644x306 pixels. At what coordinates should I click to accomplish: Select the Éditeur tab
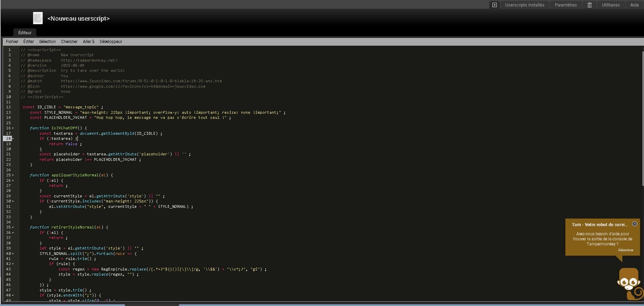point(25,32)
